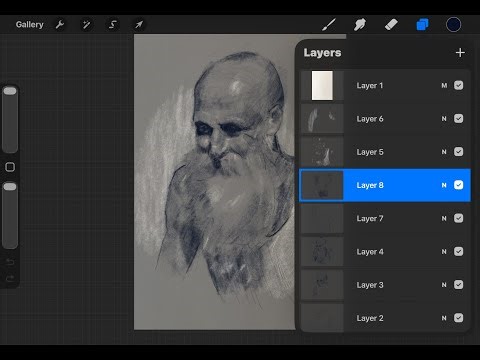Click the 'Layer 7' name text
This screenshot has width=480, height=360.
tap(370, 219)
